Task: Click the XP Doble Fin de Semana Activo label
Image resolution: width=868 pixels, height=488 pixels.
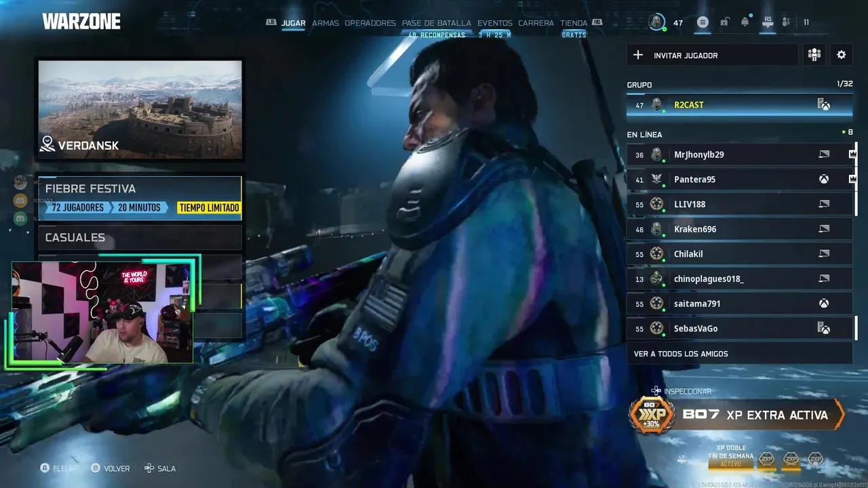Action: pyautogui.click(x=730, y=456)
